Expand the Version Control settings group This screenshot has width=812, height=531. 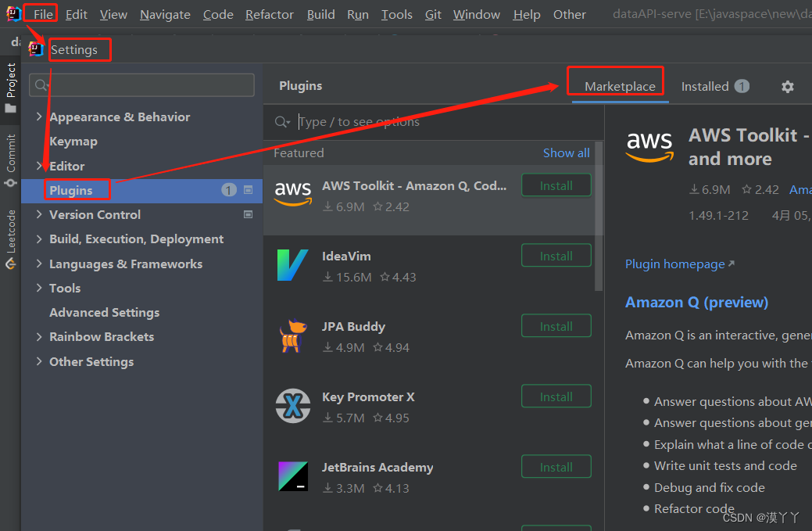coord(39,214)
